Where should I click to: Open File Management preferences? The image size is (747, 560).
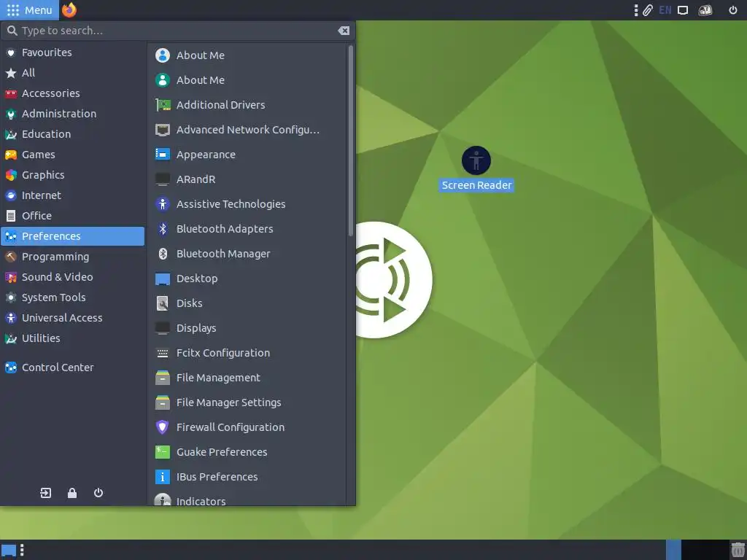(x=248, y=378)
